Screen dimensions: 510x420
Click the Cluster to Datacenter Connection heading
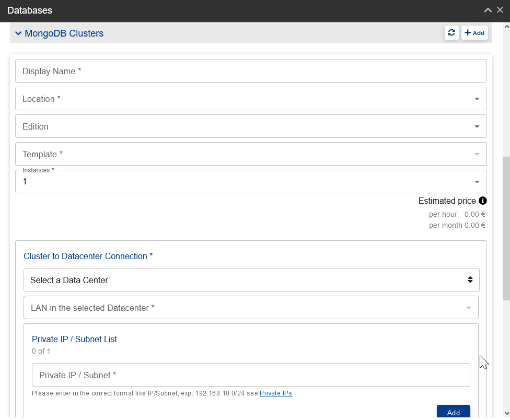[x=88, y=256]
